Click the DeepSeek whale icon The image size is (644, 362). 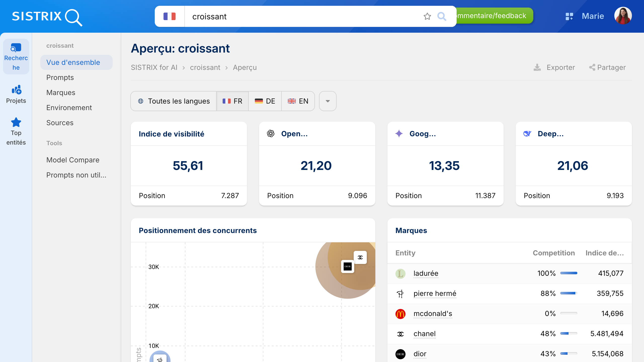coord(527,133)
